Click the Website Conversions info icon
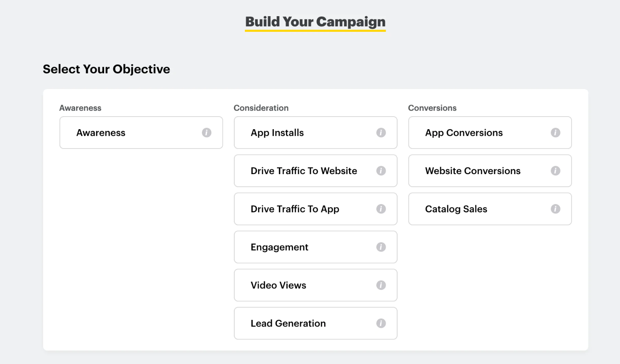The image size is (620, 364). pyautogui.click(x=555, y=171)
